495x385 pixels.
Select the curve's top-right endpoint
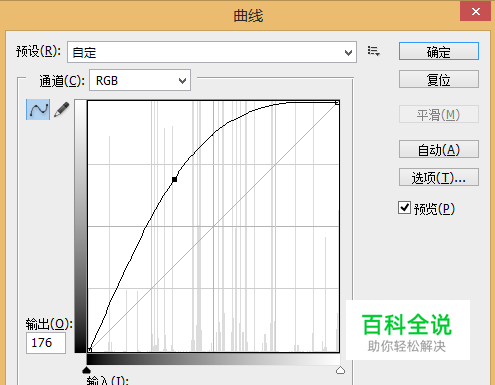point(337,103)
